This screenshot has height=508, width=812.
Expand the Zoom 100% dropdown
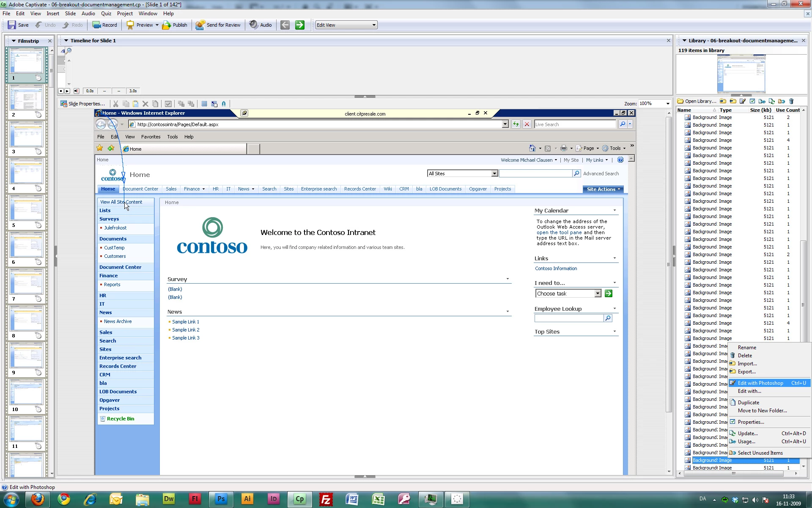coord(668,104)
